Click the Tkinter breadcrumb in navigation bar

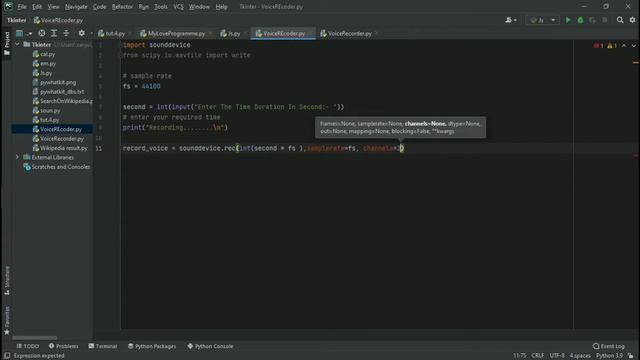pyautogui.click(x=17, y=20)
